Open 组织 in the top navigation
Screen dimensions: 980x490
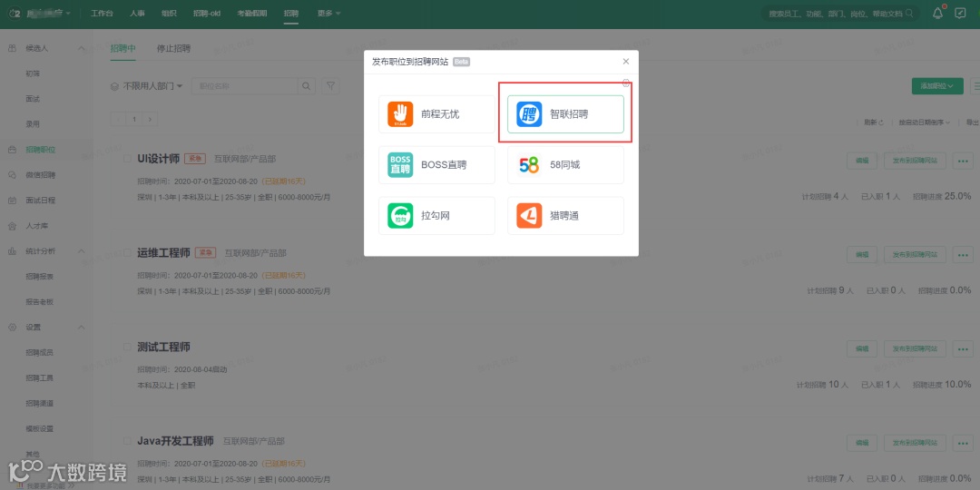(x=169, y=13)
